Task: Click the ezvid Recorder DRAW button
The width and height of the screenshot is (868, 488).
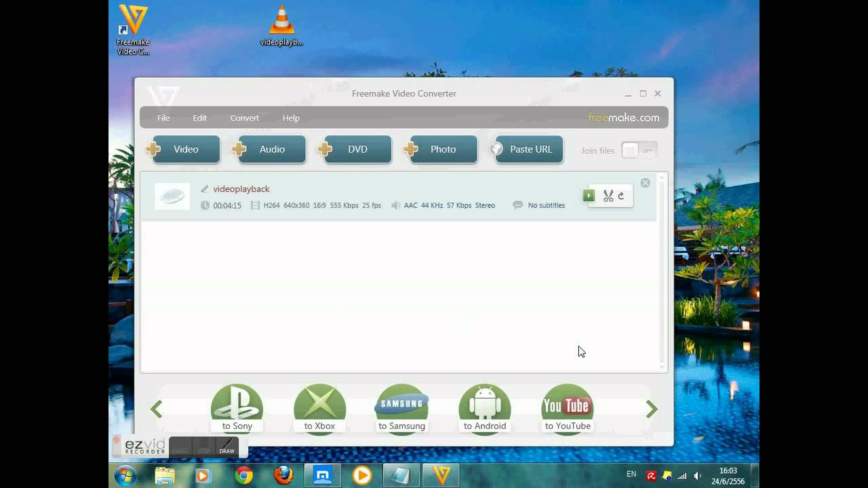Action: [226, 447]
